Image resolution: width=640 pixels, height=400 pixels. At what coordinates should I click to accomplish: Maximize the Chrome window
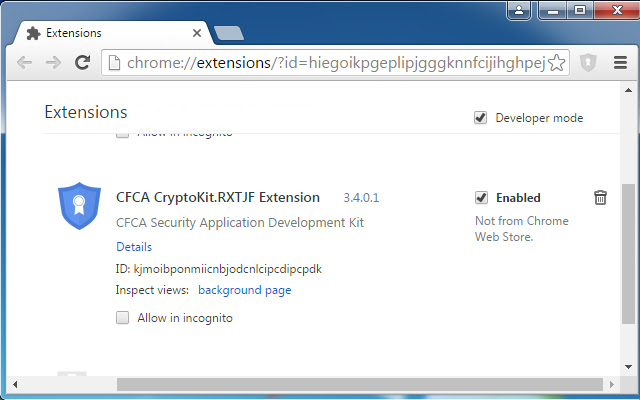tap(580, 10)
